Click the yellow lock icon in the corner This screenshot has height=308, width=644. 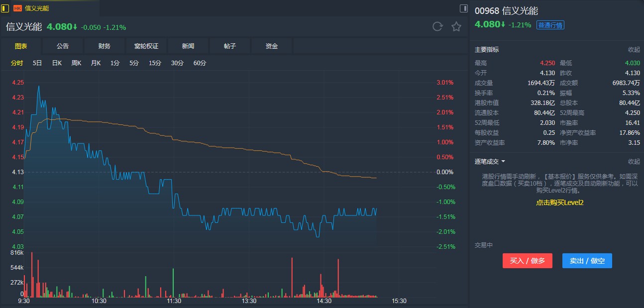5,8
